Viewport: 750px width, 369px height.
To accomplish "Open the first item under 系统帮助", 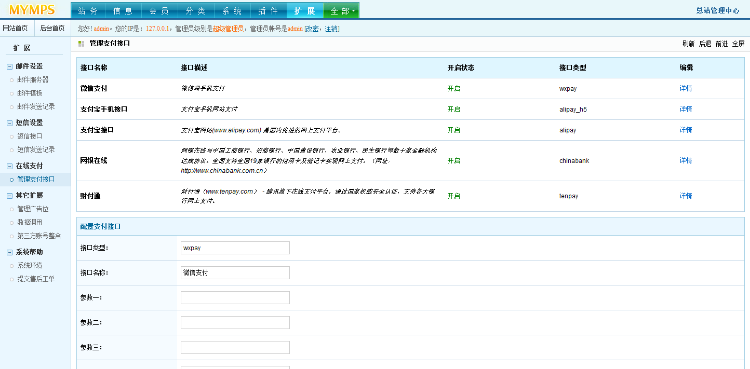I will 30,265.
